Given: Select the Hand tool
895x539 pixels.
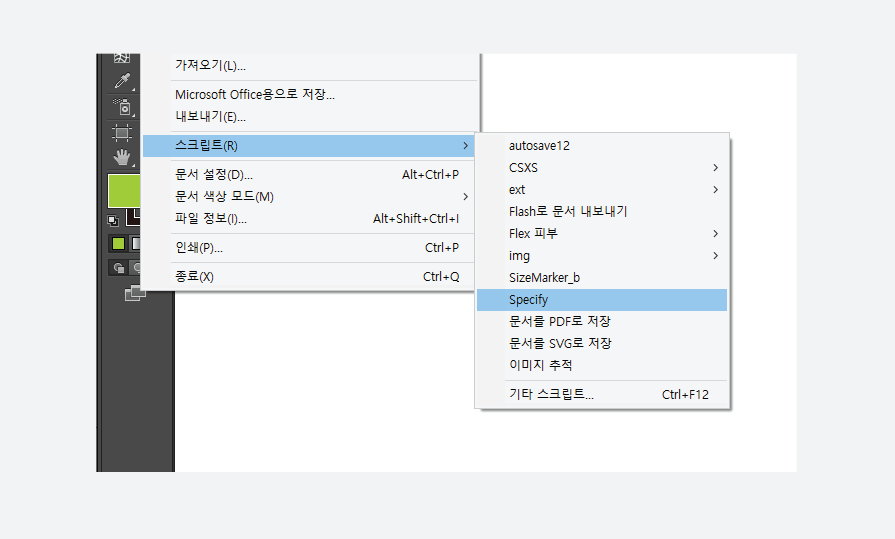Looking at the screenshot, I should pyautogui.click(x=122, y=157).
